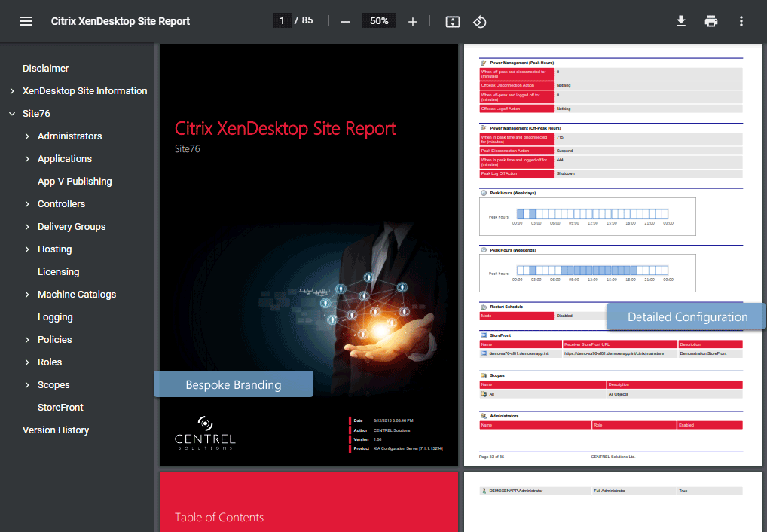Open the App-V Publishing bookmark
This screenshot has height=532, width=767.
75,181
